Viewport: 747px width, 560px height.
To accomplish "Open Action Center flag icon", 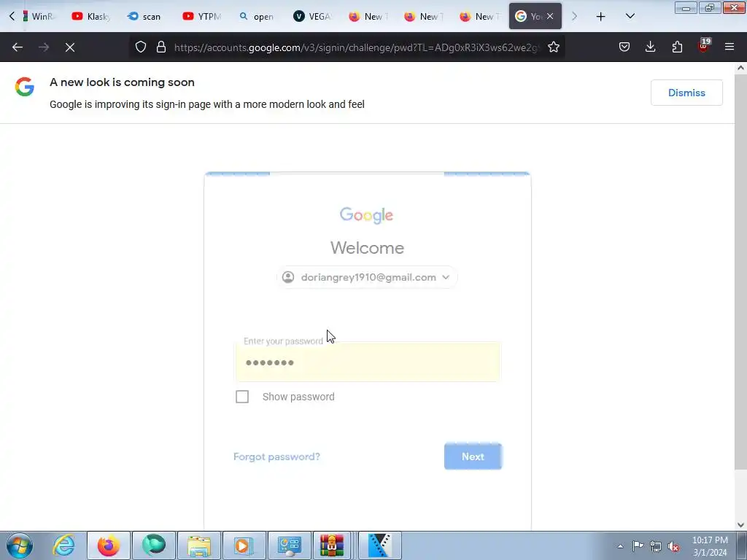I will [x=638, y=546].
